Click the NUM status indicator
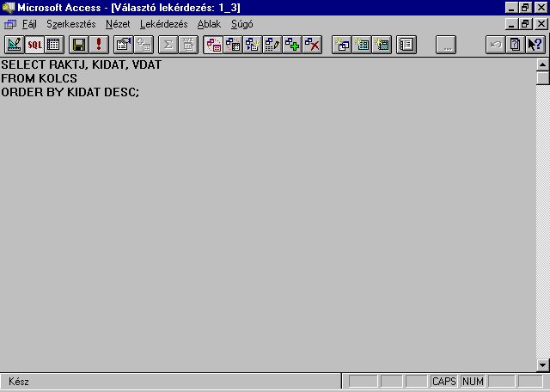Image resolution: width=550 pixels, height=392 pixels. tap(473, 382)
